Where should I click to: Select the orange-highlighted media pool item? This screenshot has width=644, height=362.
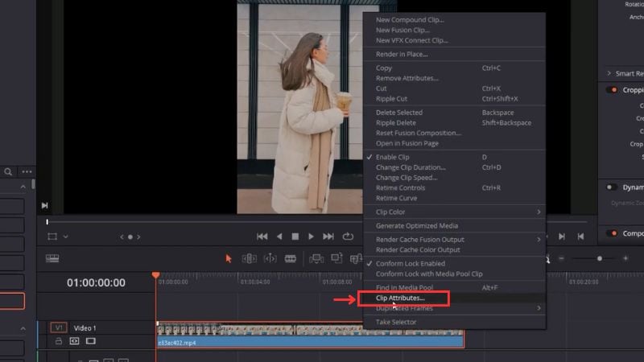click(12, 301)
